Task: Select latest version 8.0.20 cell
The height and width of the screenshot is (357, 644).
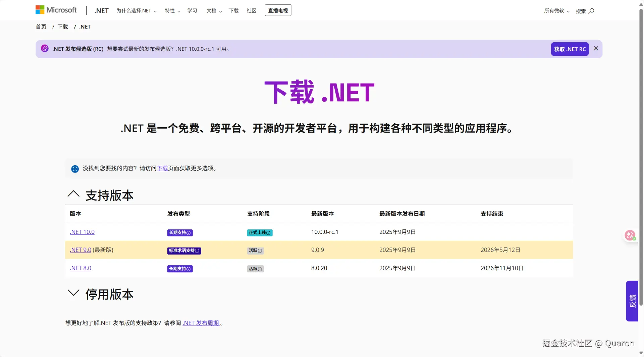Action: [x=319, y=268]
